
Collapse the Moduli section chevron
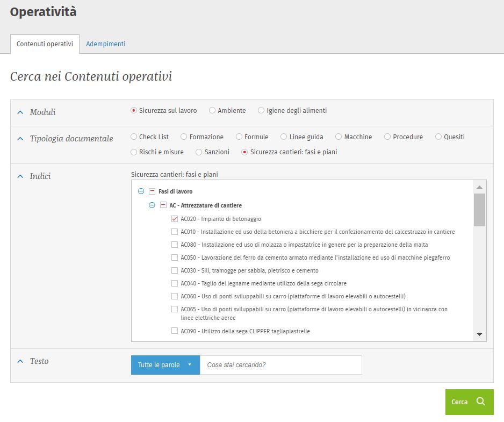20,112
